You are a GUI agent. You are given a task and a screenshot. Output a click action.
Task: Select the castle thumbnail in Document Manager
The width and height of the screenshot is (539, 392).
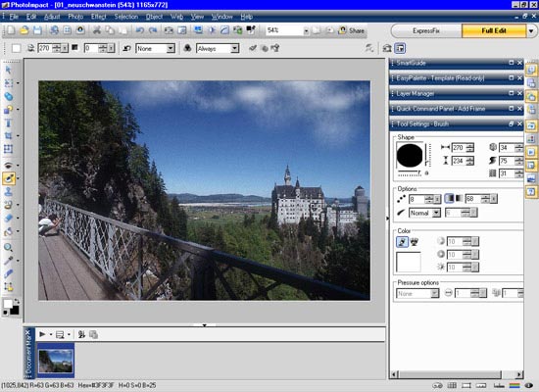pyautogui.click(x=56, y=361)
